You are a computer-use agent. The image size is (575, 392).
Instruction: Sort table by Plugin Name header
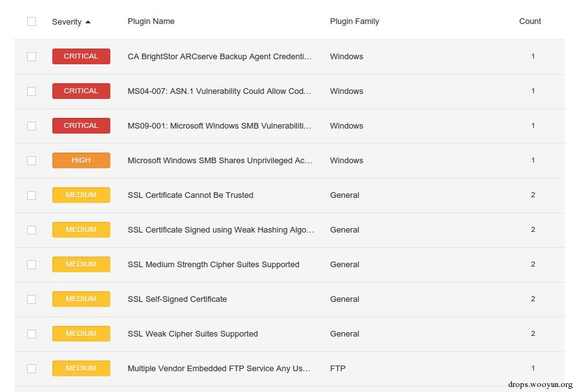point(151,21)
